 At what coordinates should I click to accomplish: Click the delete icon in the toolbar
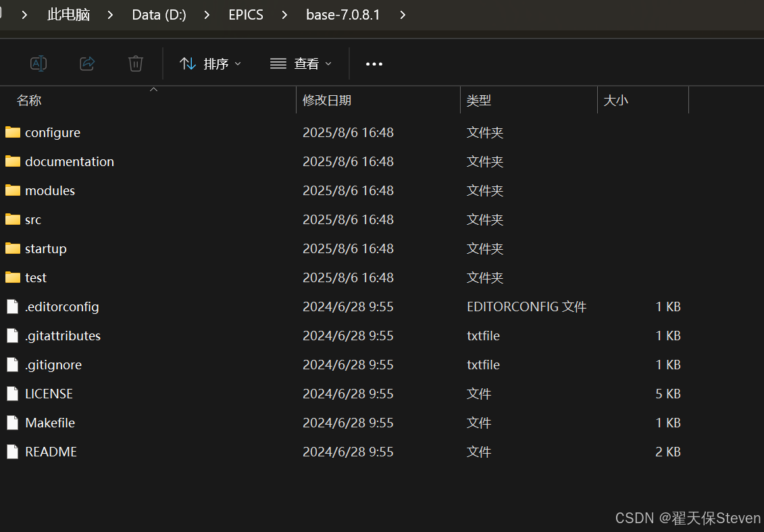pos(136,63)
